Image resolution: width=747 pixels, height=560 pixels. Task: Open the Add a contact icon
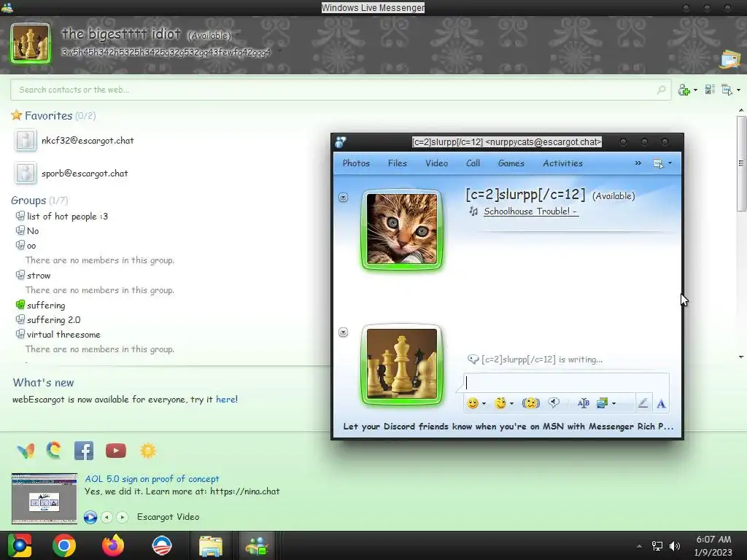pyautogui.click(x=684, y=90)
